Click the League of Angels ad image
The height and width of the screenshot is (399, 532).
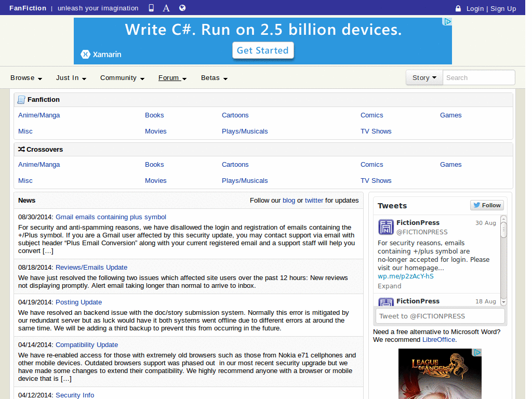(x=440, y=374)
